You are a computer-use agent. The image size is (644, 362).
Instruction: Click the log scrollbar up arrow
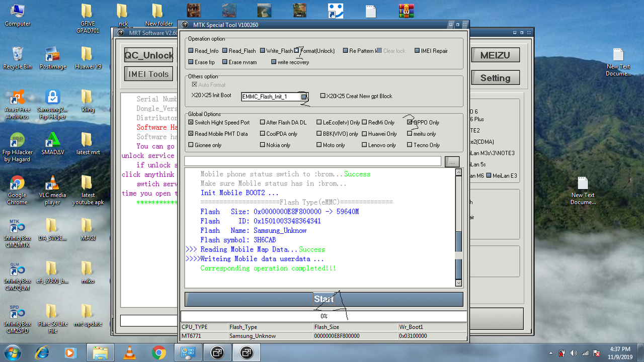[x=458, y=172]
